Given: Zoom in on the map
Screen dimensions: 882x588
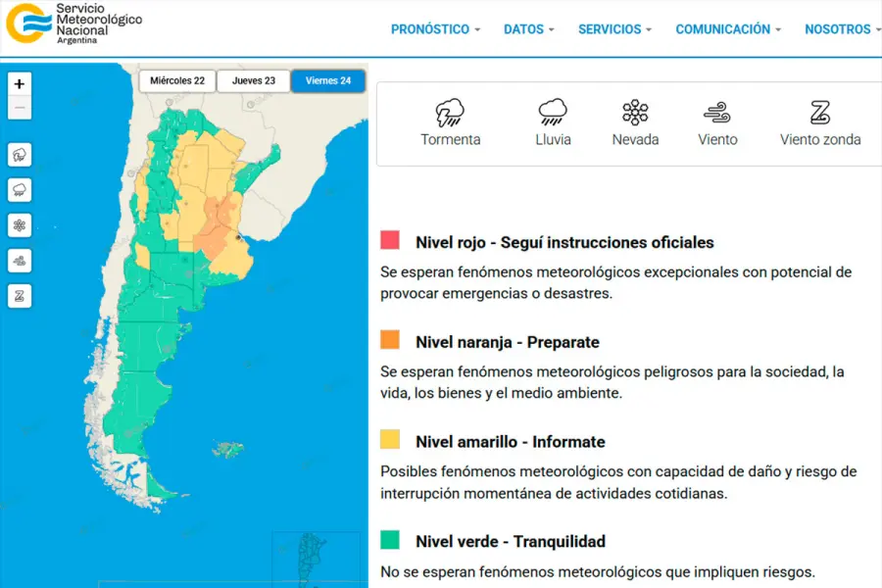Looking at the screenshot, I should (20, 84).
